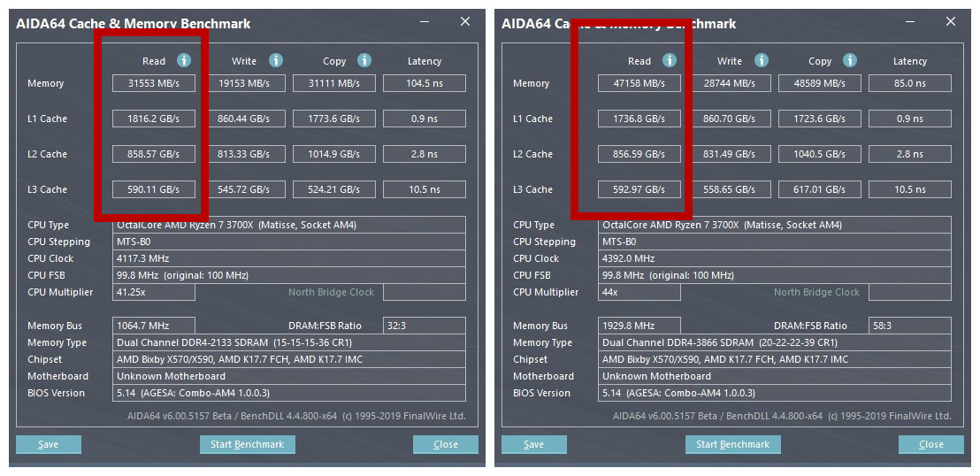The height and width of the screenshot is (476, 980).
Task: Click Copy info icon in left window
Action: (364, 60)
